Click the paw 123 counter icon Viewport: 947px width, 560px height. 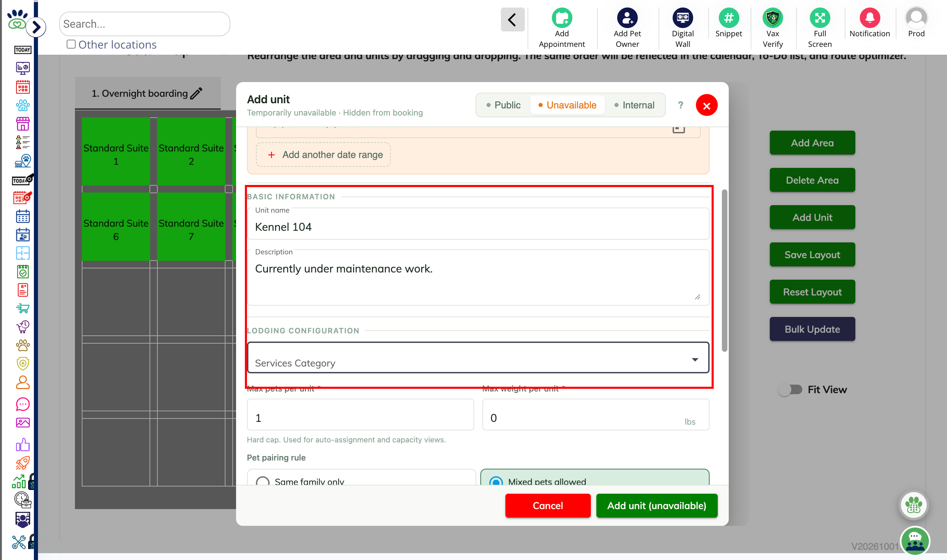coord(23,105)
